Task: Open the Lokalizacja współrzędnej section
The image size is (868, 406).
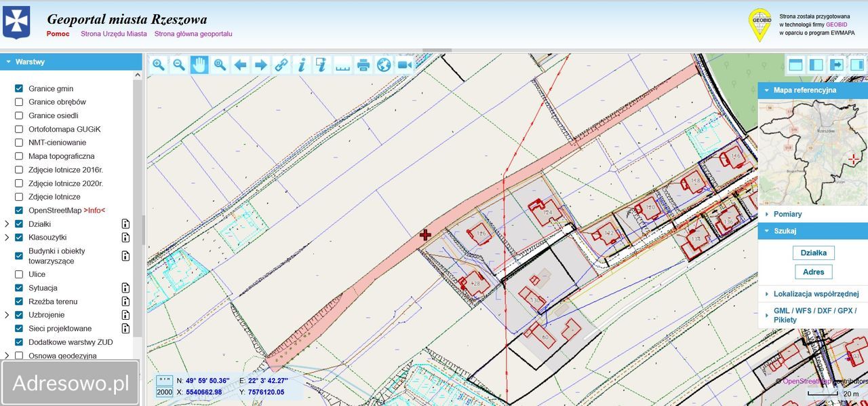Action: pyautogui.click(x=816, y=294)
